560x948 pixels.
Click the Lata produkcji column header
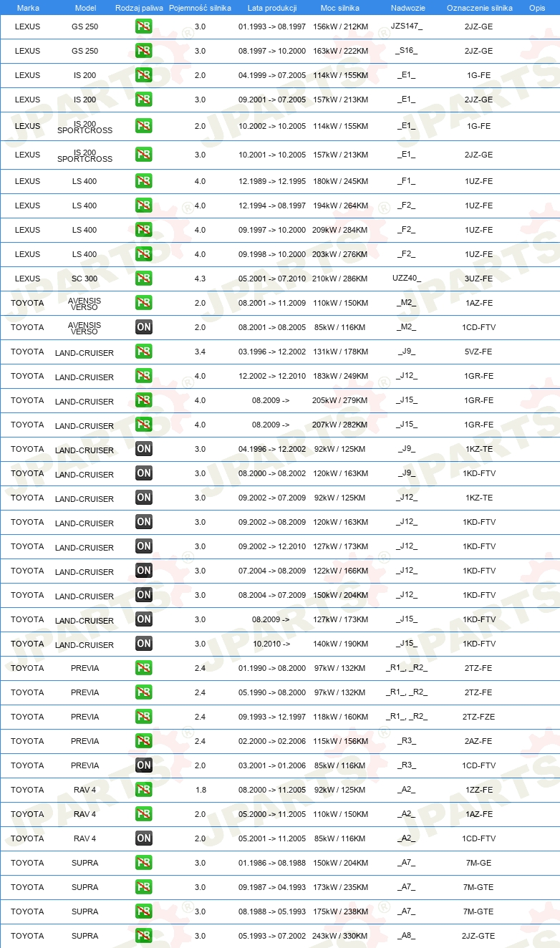pyautogui.click(x=272, y=8)
